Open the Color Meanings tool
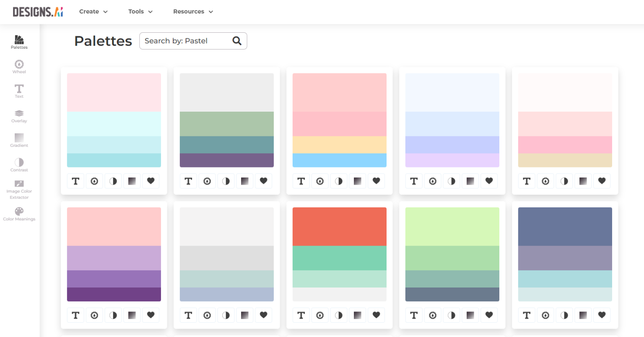The image size is (644, 337). pos(19,213)
